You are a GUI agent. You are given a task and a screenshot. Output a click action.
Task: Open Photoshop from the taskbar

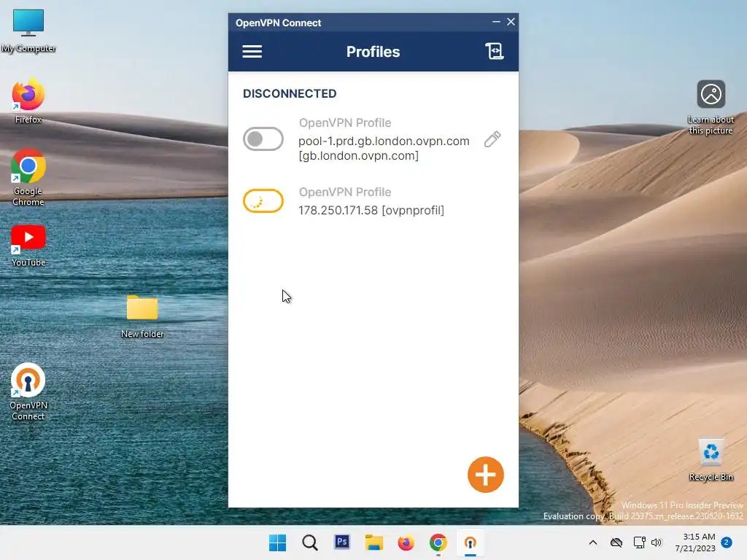point(342,542)
